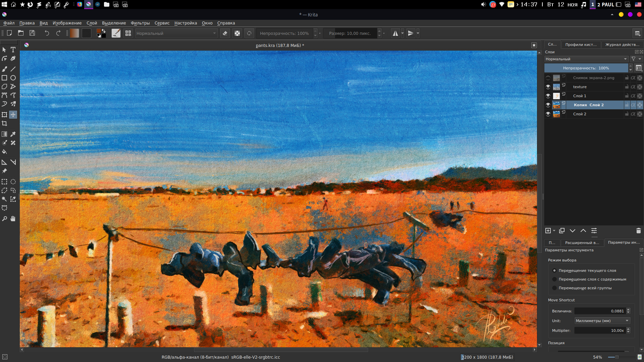Expand the brush size extra options arrow
This screenshot has width=644, height=362.
coord(384,33)
